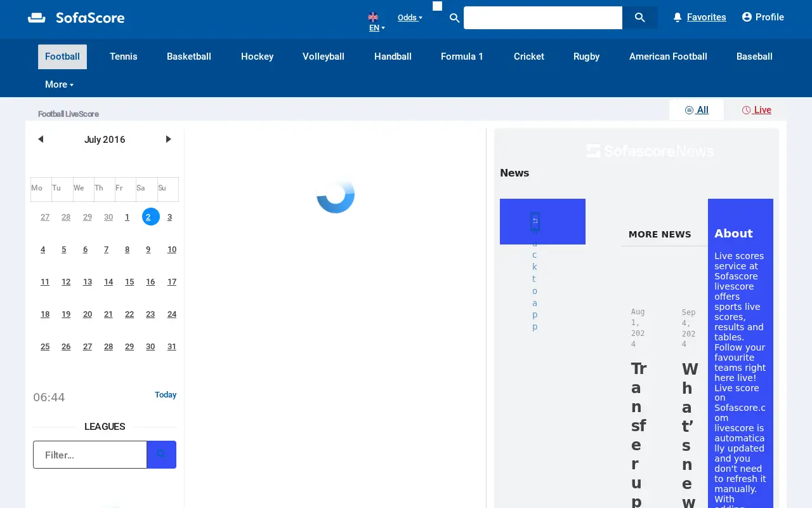
Task: Click the leagues Filter text field
Action: click(90, 455)
